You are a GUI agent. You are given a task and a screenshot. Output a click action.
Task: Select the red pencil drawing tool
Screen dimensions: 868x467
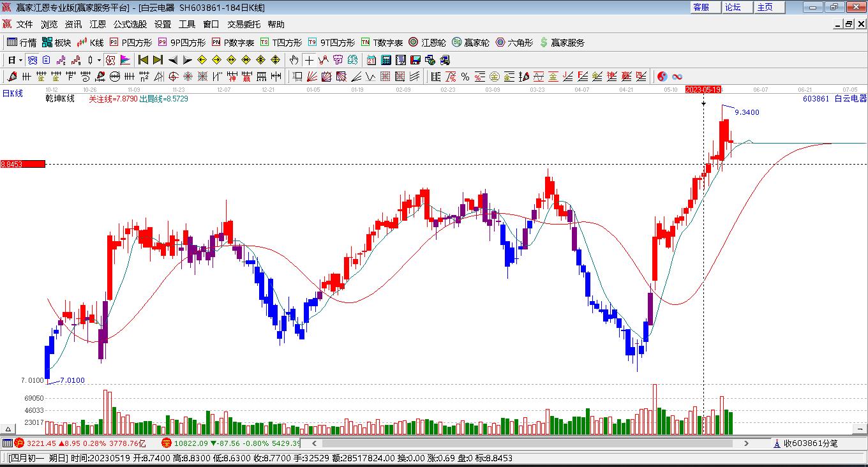tap(11, 77)
